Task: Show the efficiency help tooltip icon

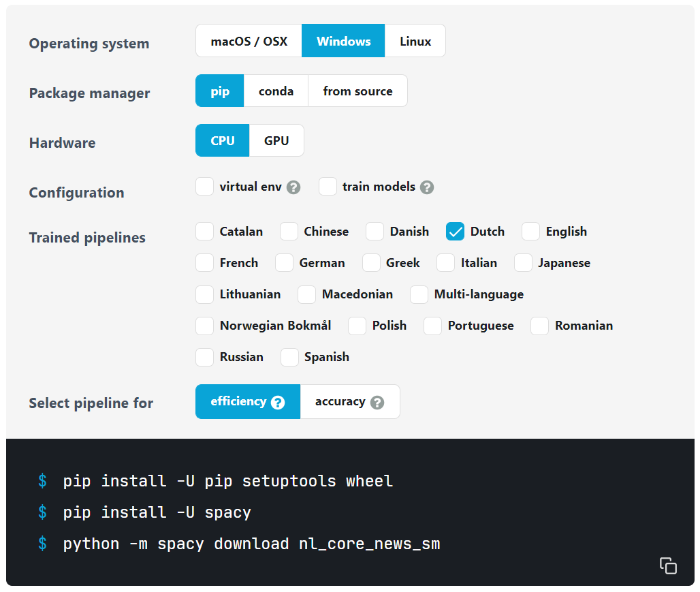Action: click(278, 403)
